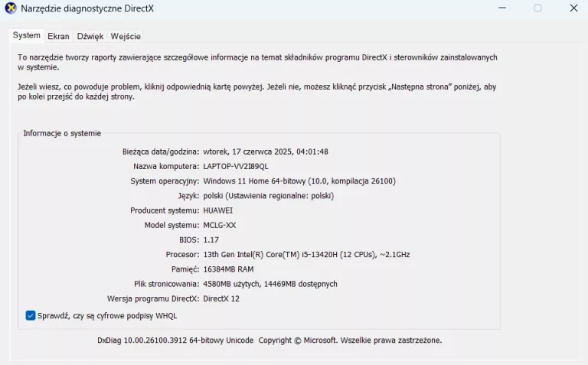This screenshot has height=365, width=588.
Task: Switch to the Wejście tab
Action: pyautogui.click(x=126, y=37)
